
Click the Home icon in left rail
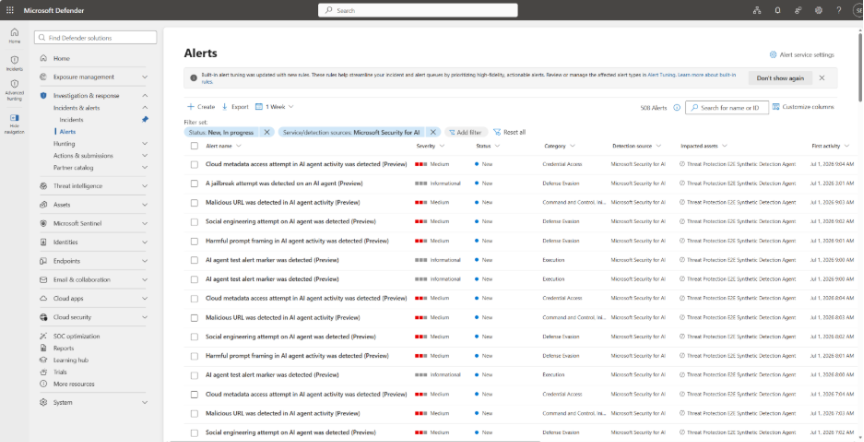coord(14,35)
